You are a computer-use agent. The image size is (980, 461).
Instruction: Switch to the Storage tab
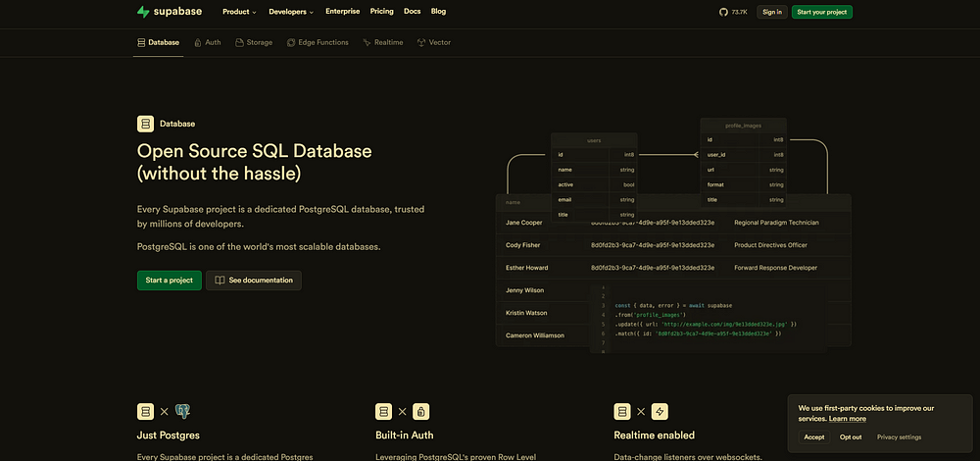coord(254,43)
